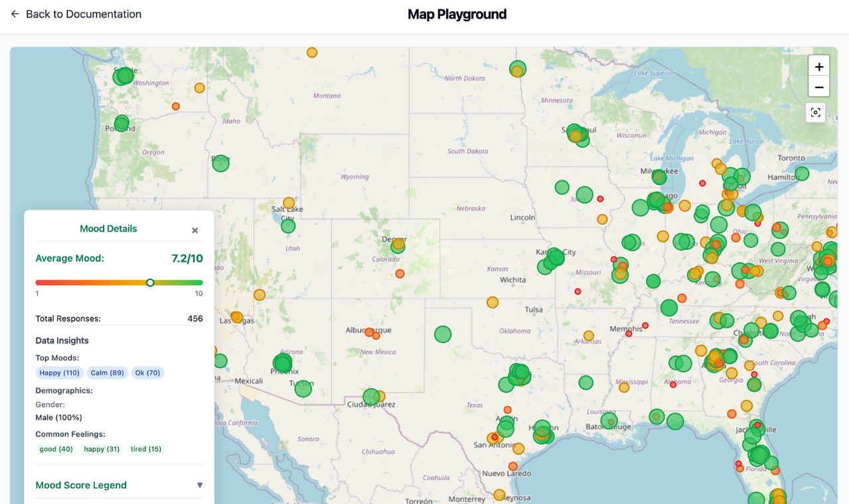Click the Map Playground page title
849x504 pixels.
click(x=457, y=14)
